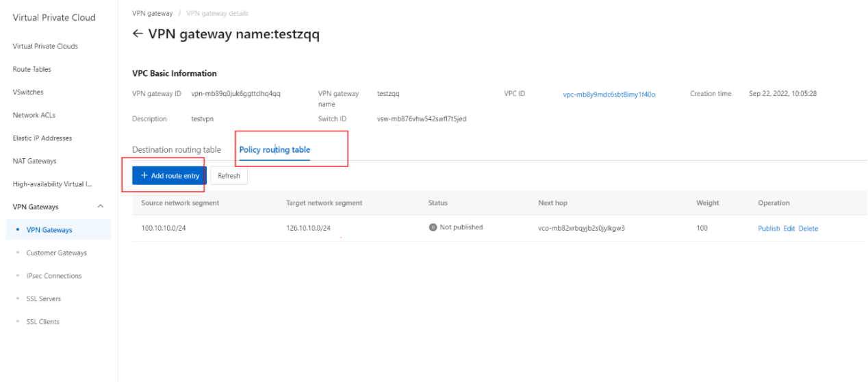Click the Add route entry button
Viewport: 868px width, 382px height.
coord(170,176)
